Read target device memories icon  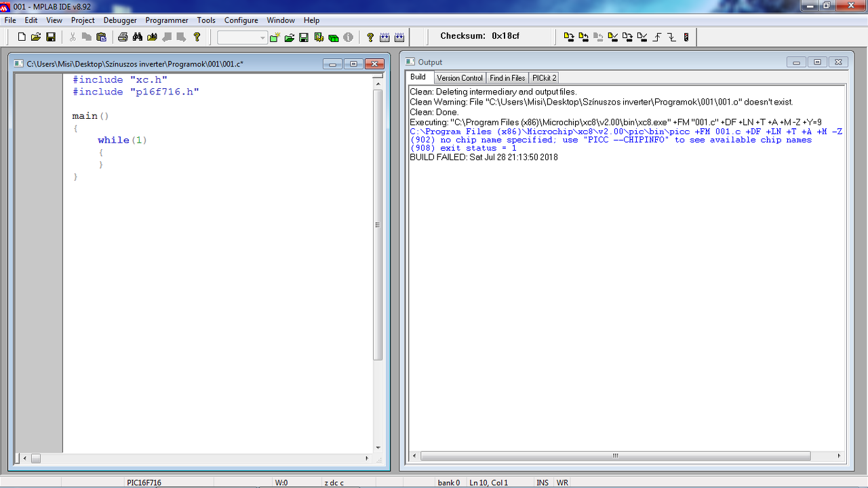(x=583, y=37)
